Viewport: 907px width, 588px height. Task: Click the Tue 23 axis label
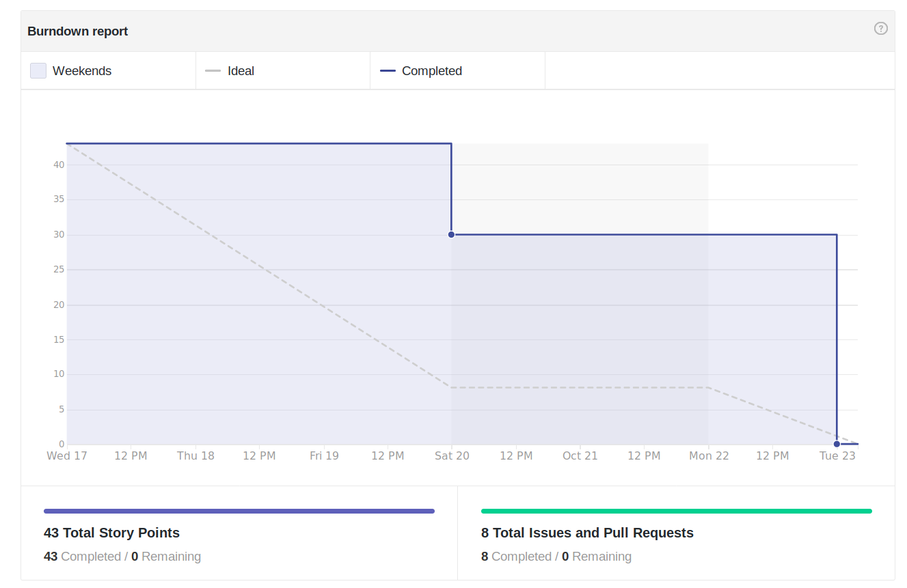[837, 456]
